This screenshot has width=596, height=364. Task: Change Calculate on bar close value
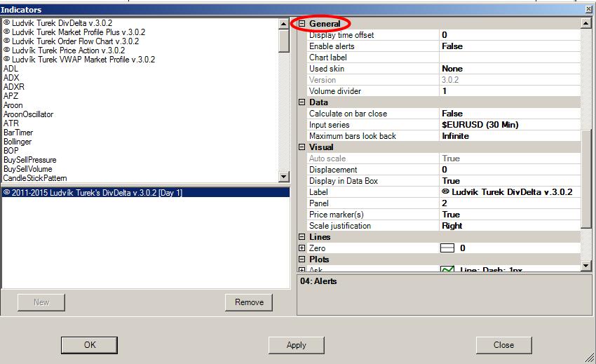510,114
